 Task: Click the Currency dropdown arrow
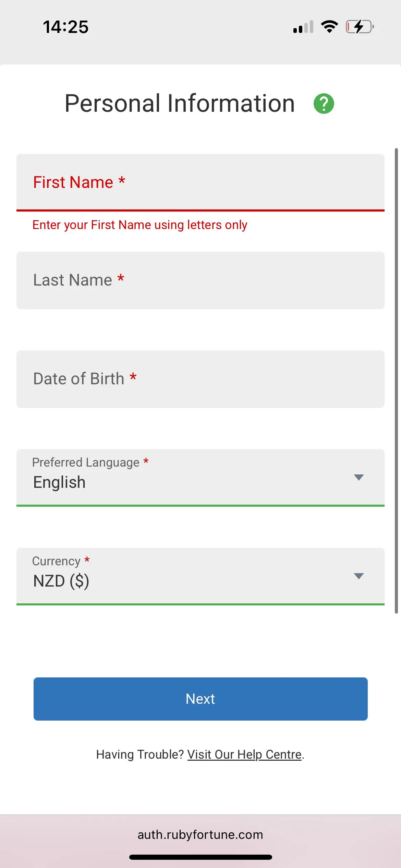click(359, 576)
